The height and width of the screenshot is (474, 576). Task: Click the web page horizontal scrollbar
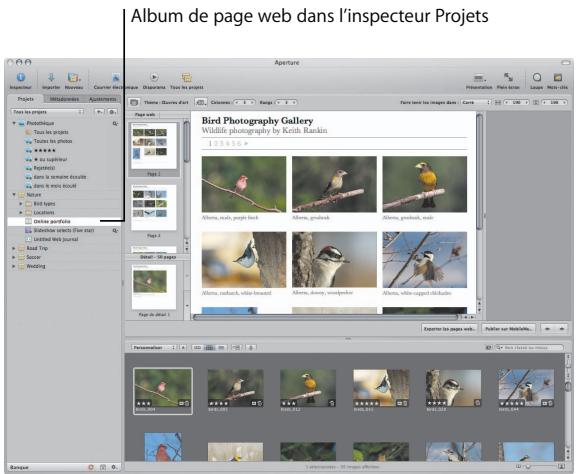(325, 317)
